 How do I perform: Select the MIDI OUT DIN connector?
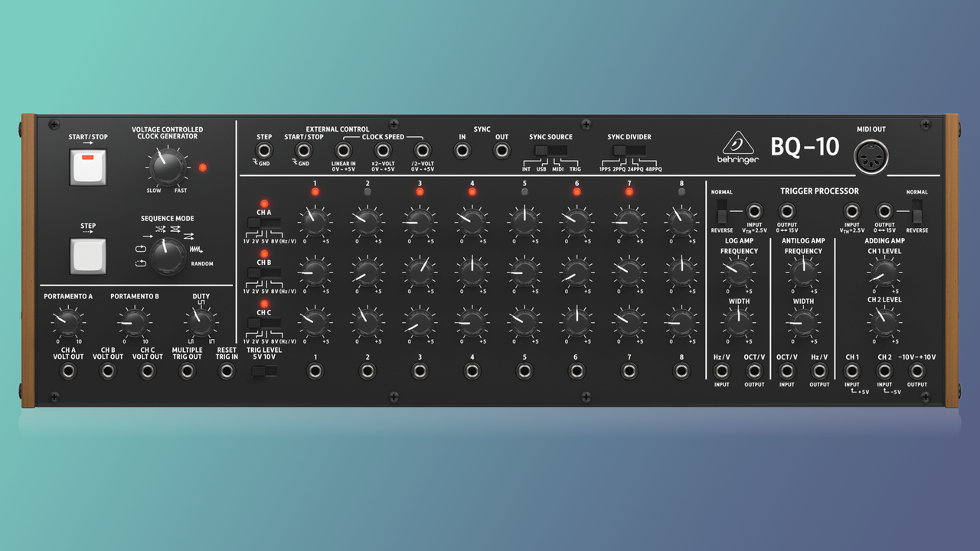pyautogui.click(x=871, y=156)
